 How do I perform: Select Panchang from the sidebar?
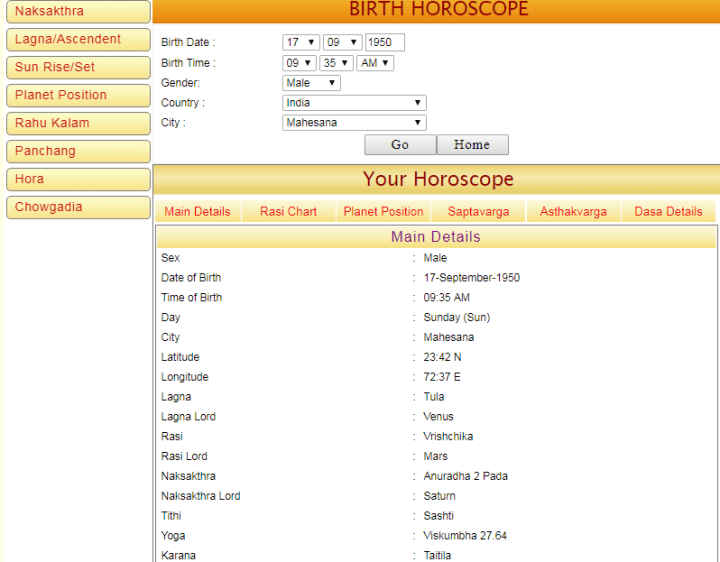point(77,152)
